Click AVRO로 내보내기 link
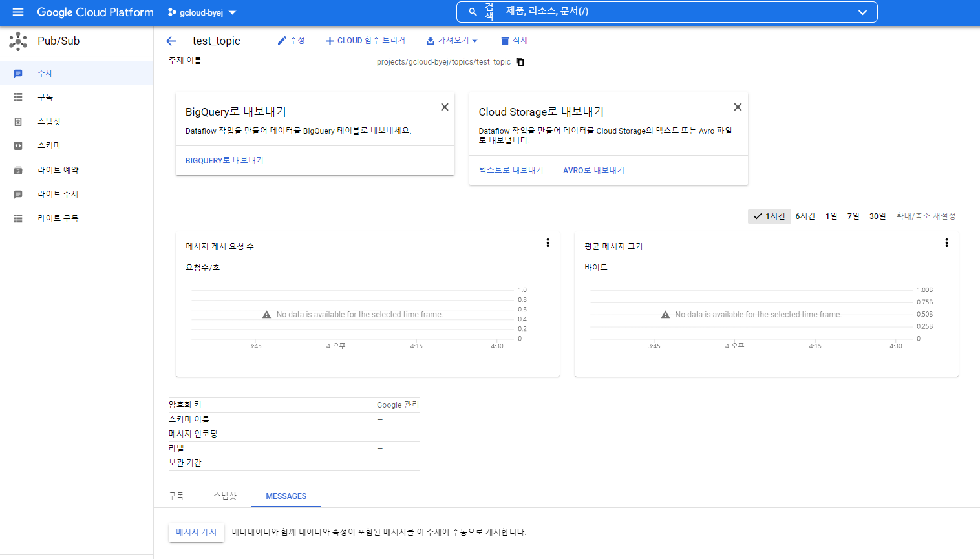This screenshot has height=559, width=980. pos(593,170)
